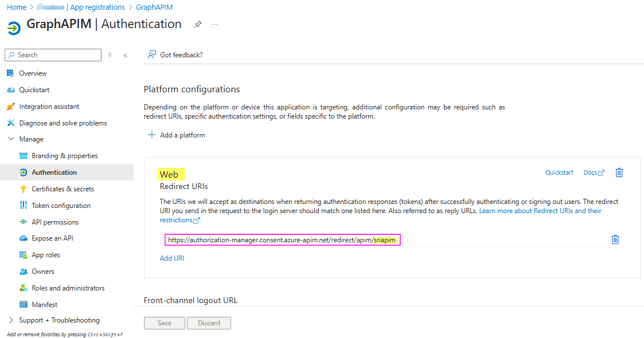Click the GraphAPIM app icon by the title
The height and width of the screenshot is (338, 644).
click(x=14, y=28)
